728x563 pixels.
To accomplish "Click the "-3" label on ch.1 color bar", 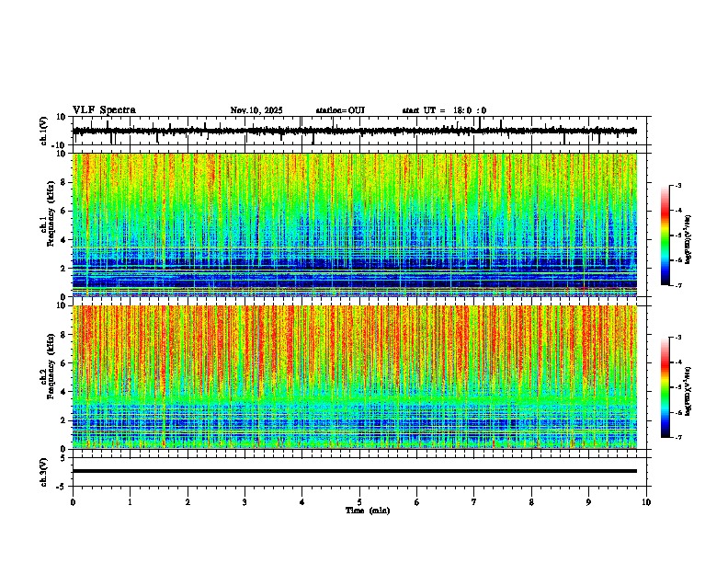I will coord(678,186).
